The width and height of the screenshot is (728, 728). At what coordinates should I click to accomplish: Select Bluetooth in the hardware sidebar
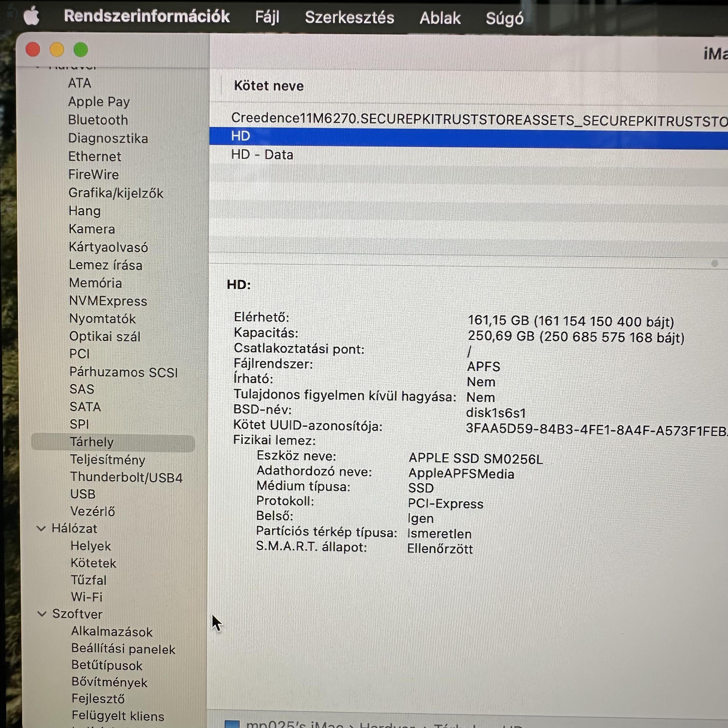(x=98, y=120)
